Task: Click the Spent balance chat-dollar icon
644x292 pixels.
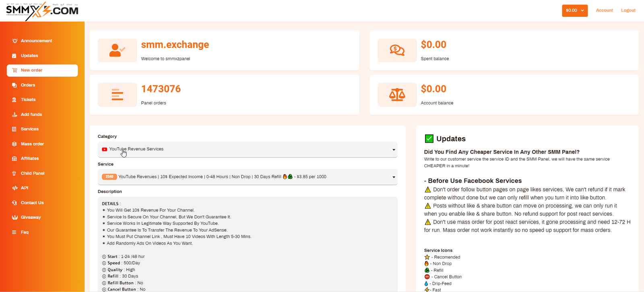Action: pos(397,50)
